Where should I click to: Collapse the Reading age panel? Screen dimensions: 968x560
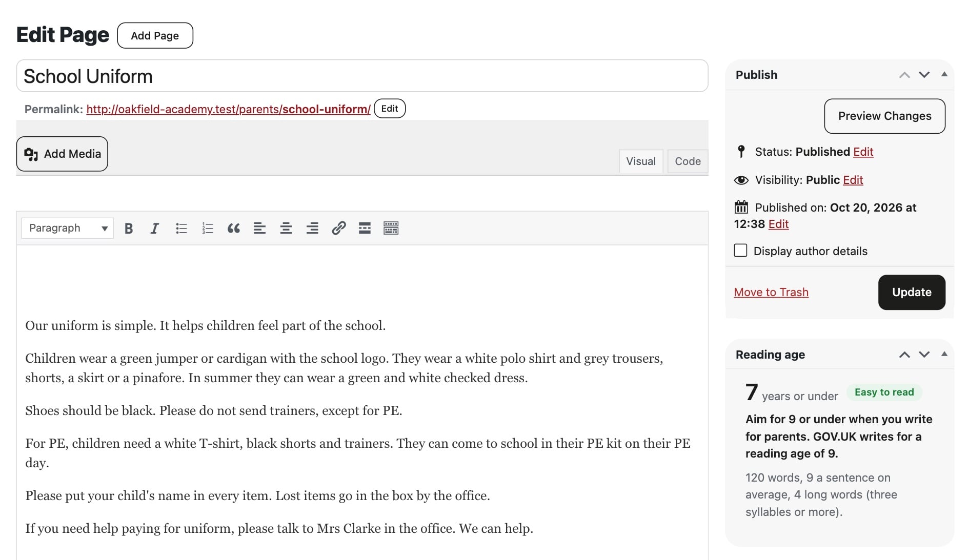pyautogui.click(x=944, y=354)
